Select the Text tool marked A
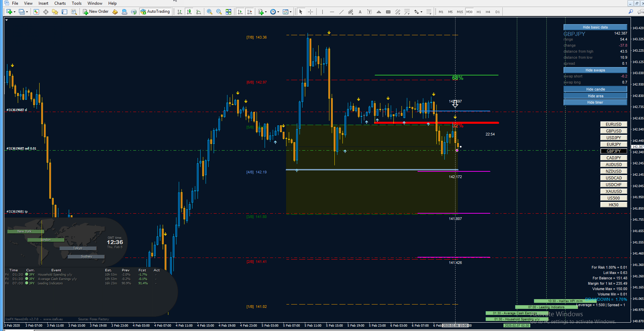The image size is (644, 331). (360, 12)
